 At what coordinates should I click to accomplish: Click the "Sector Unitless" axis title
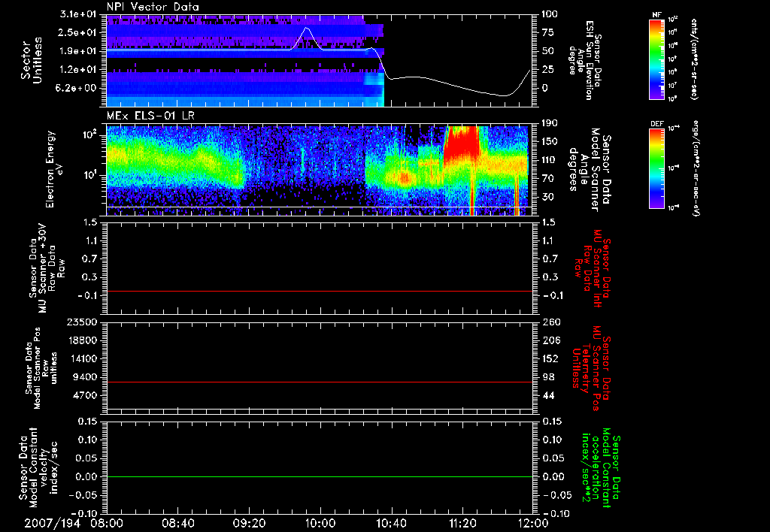point(32,60)
